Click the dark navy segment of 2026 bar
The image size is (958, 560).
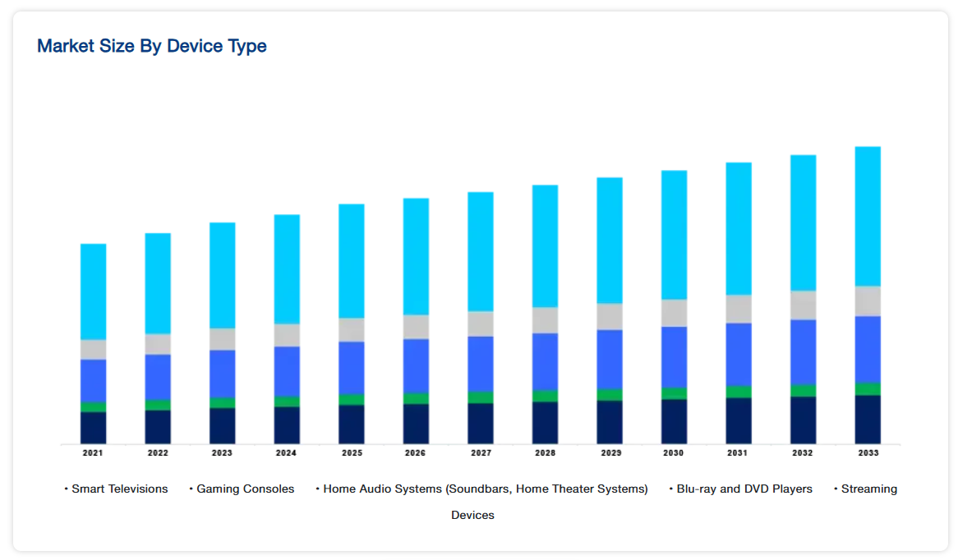tap(416, 424)
